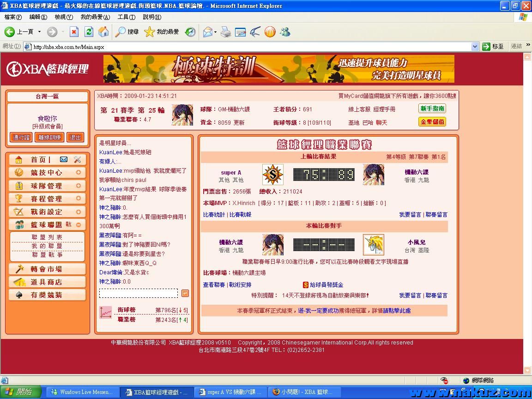Click the chat message input box
Viewport: 532px width, 399px height.
[139, 293]
